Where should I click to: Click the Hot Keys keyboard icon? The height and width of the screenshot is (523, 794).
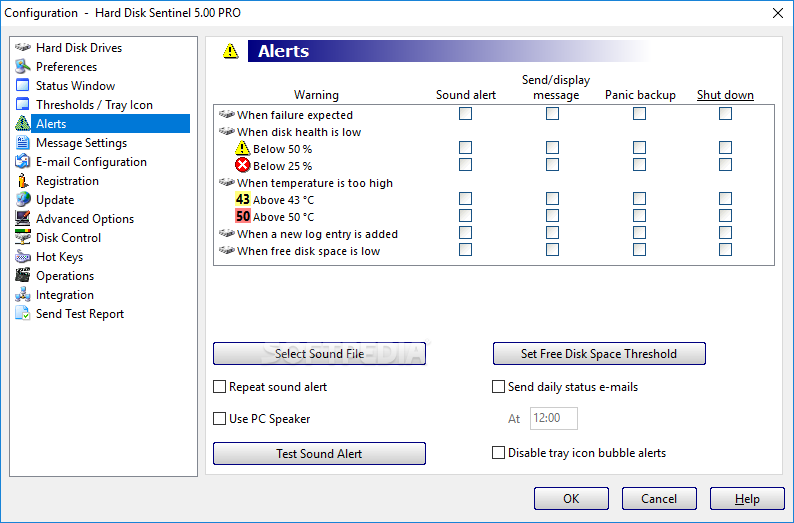pyautogui.click(x=23, y=257)
